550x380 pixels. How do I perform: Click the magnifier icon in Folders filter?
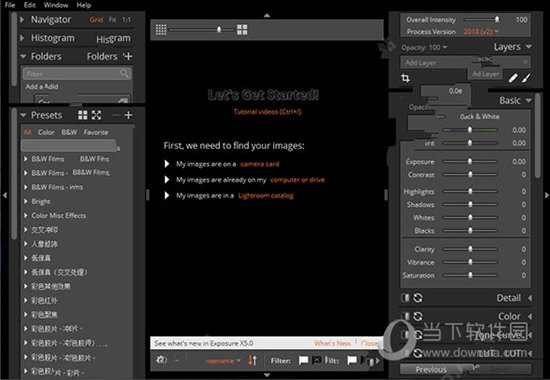pyautogui.click(x=124, y=74)
